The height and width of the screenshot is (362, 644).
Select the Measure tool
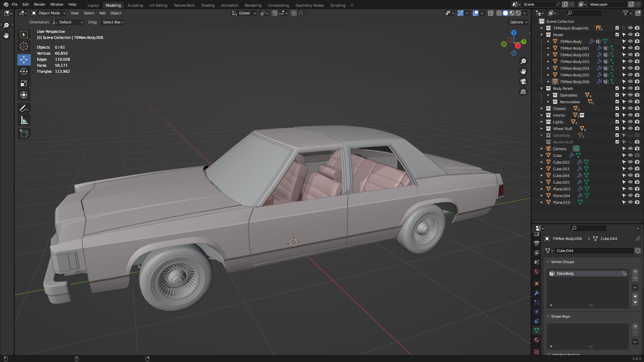pos(24,120)
